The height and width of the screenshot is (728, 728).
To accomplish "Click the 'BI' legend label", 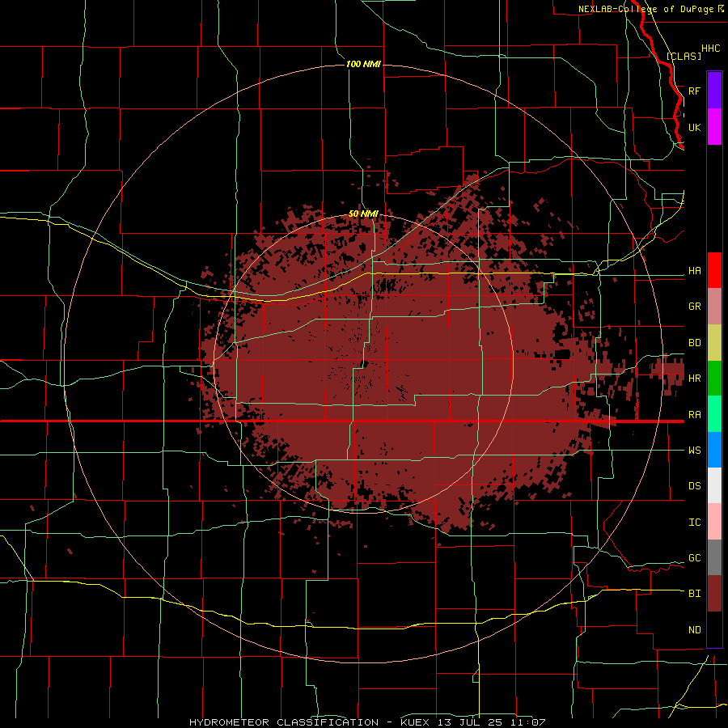I will [694, 594].
